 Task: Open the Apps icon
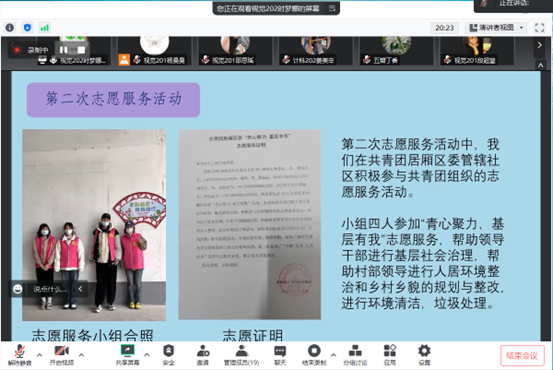(x=390, y=354)
